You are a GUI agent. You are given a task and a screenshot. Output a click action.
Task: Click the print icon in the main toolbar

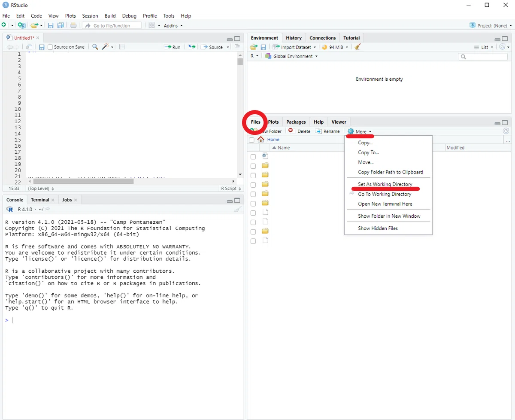[73, 26]
